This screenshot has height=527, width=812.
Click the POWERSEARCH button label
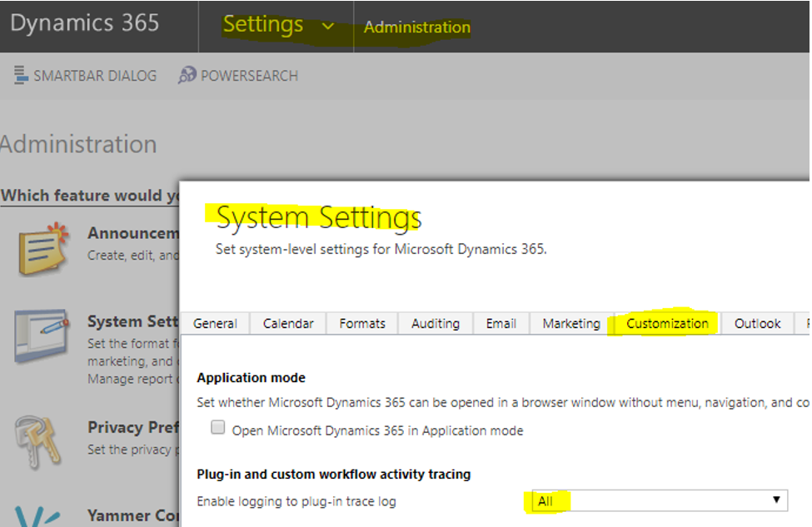249,76
